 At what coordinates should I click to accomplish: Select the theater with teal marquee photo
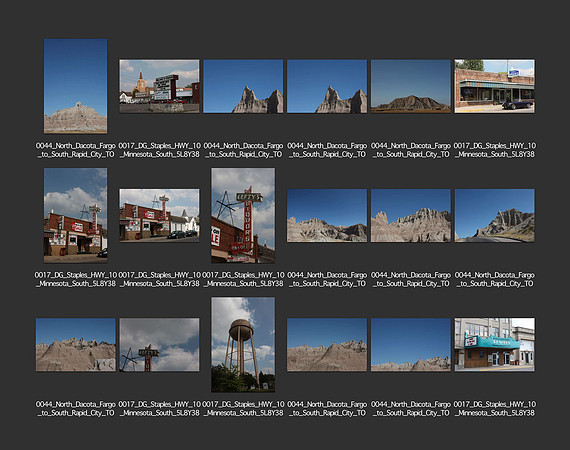click(494, 345)
